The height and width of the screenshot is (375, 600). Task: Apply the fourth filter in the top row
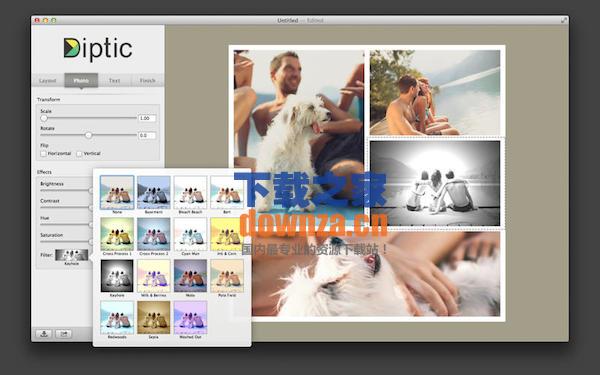coord(227,192)
